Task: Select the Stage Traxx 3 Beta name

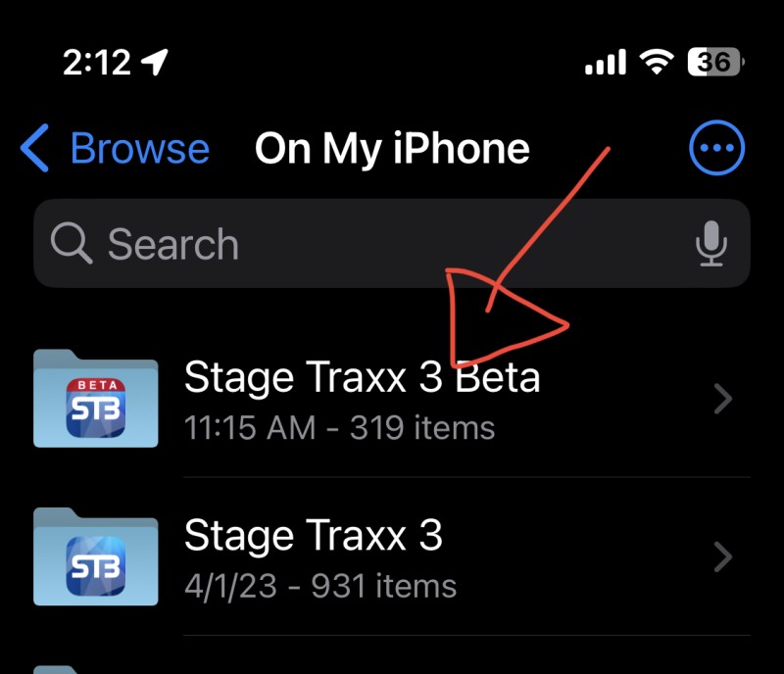Action: [x=362, y=378]
